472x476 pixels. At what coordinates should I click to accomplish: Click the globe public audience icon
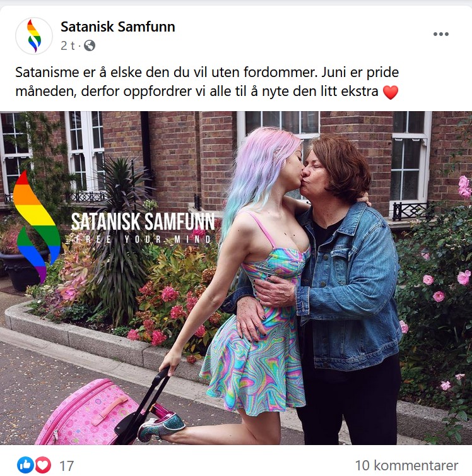(x=90, y=46)
